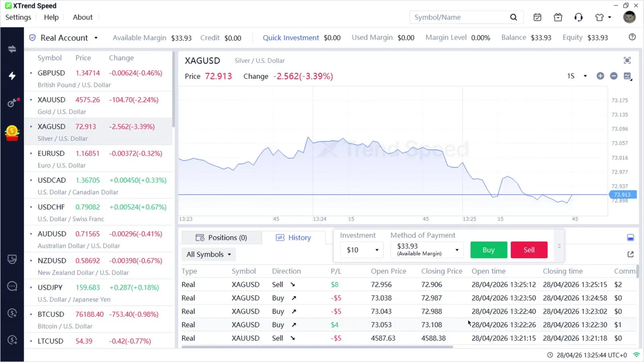This screenshot has height=362, width=644.
Task: Zoom out the chart with minus icon
Action: click(614, 76)
